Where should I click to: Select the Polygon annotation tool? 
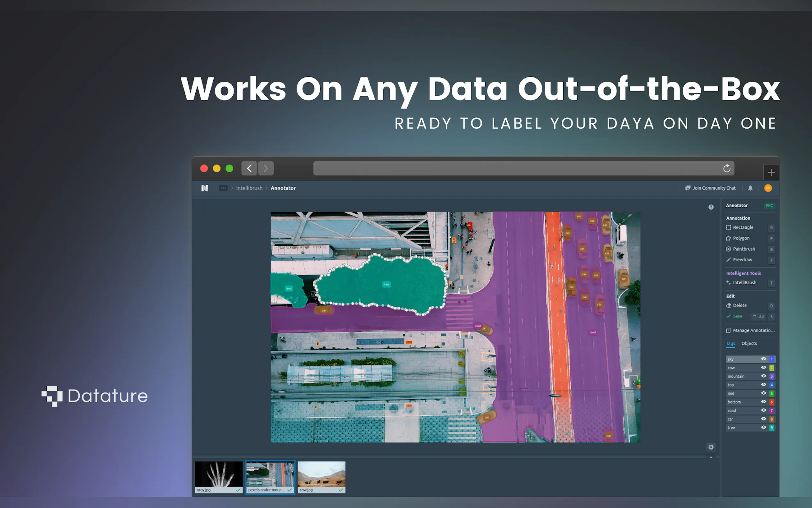[x=741, y=238]
